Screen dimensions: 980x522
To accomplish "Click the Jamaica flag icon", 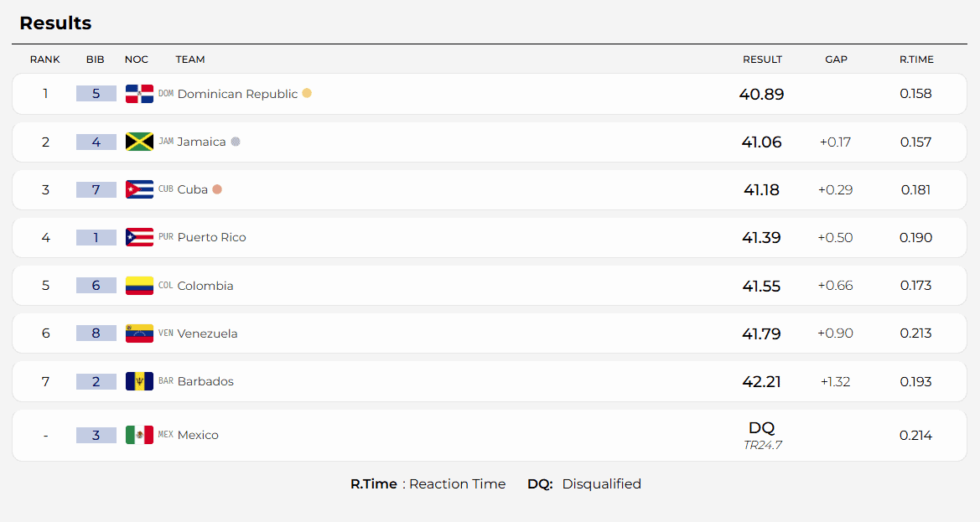I will [139, 142].
